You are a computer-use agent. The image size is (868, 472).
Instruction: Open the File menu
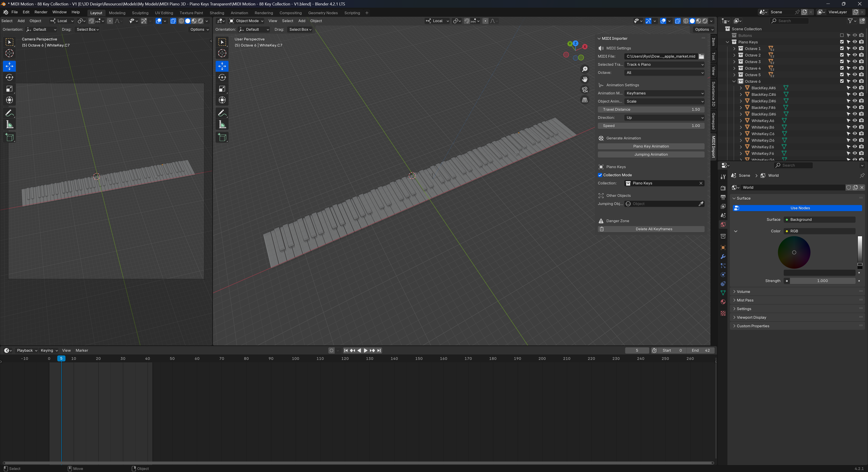point(14,12)
